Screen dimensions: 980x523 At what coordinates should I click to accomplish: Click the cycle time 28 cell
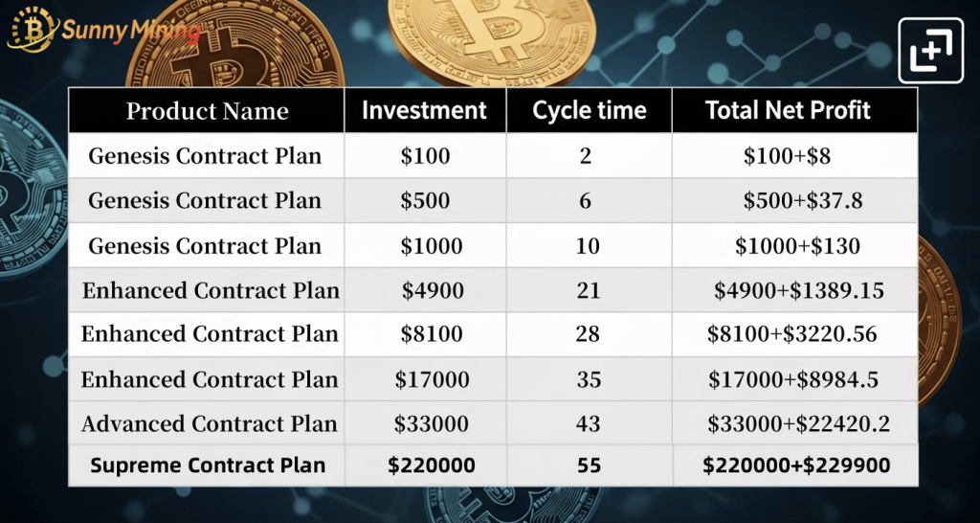[589, 334]
